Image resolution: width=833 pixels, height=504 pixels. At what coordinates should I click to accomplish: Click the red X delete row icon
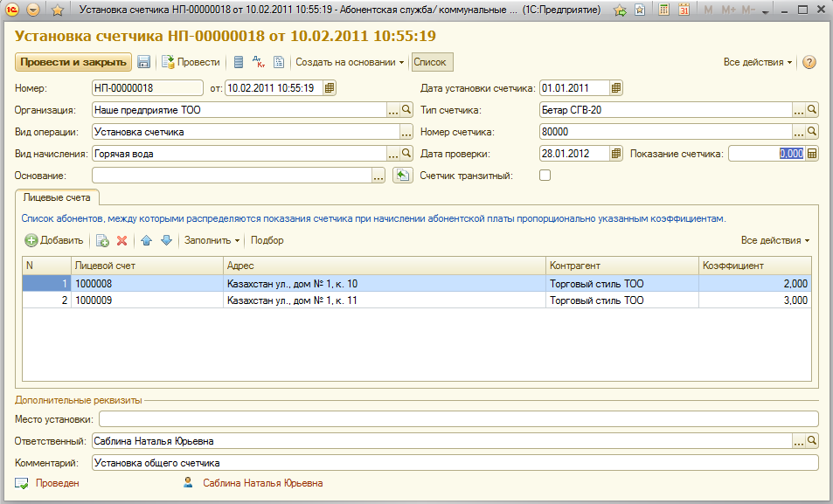[122, 240]
